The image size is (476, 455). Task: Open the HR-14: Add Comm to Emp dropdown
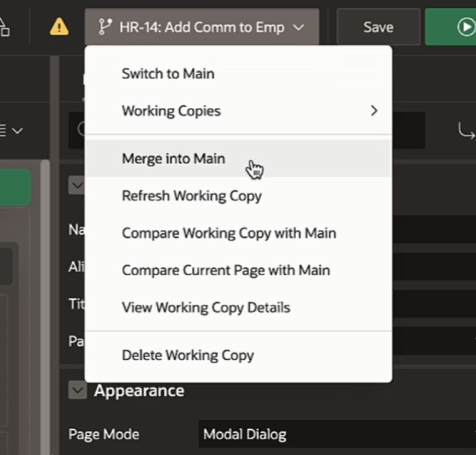(202, 27)
